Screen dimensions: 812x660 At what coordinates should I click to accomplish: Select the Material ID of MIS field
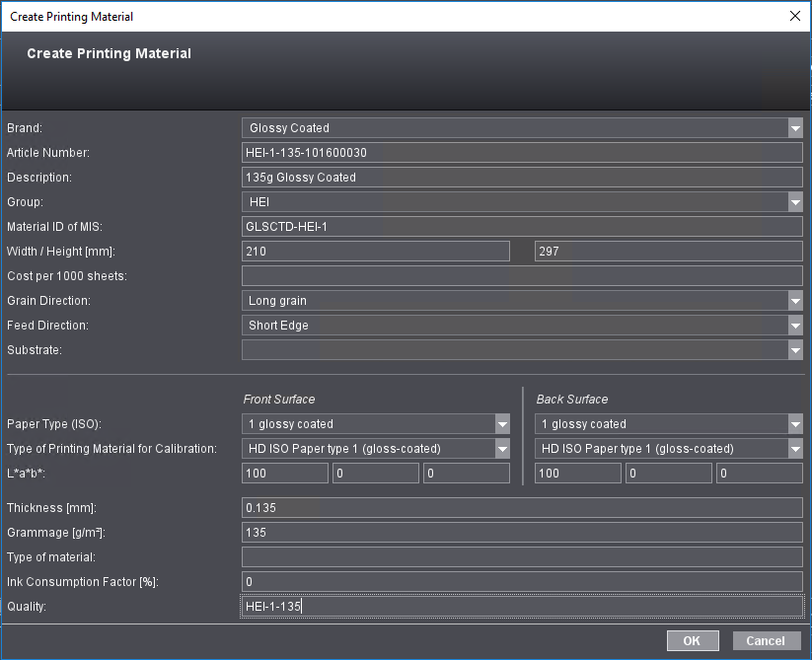pos(521,227)
